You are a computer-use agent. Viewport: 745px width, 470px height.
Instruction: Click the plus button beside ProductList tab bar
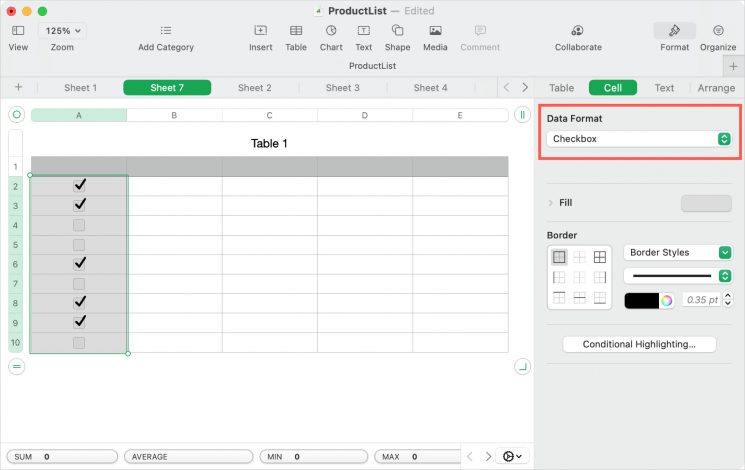[x=733, y=67]
